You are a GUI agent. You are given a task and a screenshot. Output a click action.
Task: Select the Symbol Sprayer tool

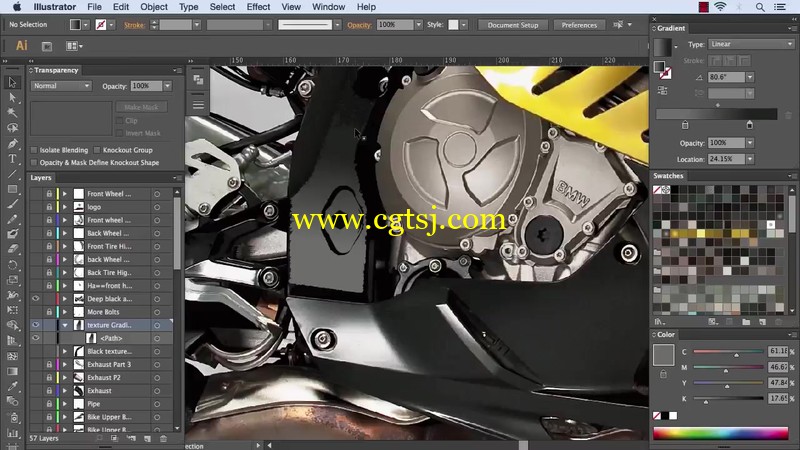(12, 417)
